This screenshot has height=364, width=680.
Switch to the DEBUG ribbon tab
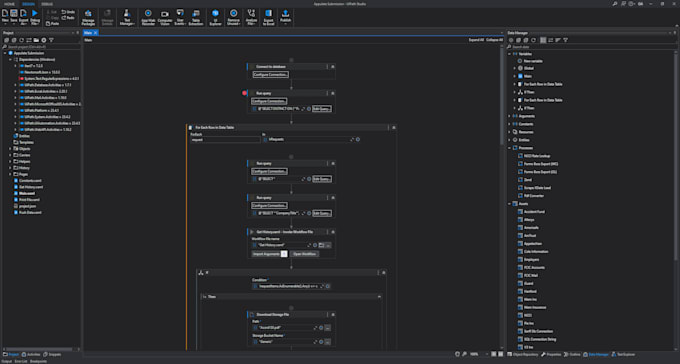[x=47, y=4]
